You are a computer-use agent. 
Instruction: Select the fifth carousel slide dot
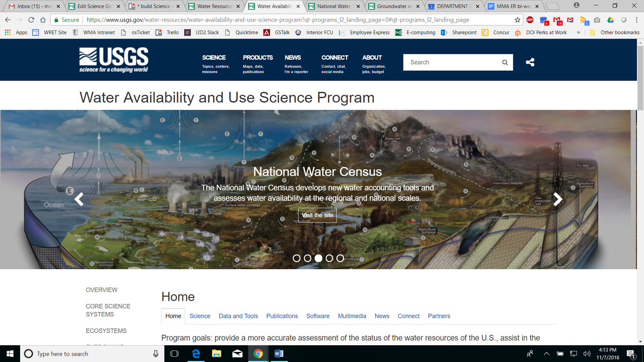[x=340, y=259]
